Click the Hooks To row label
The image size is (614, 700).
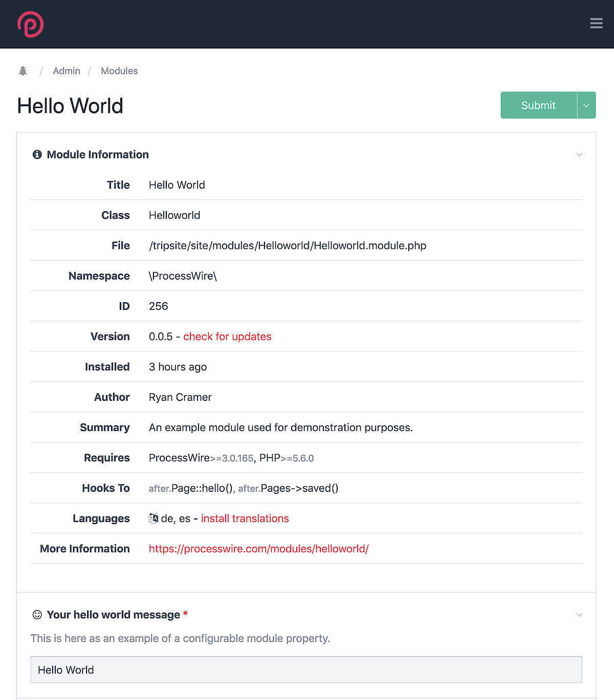[106, 488]
